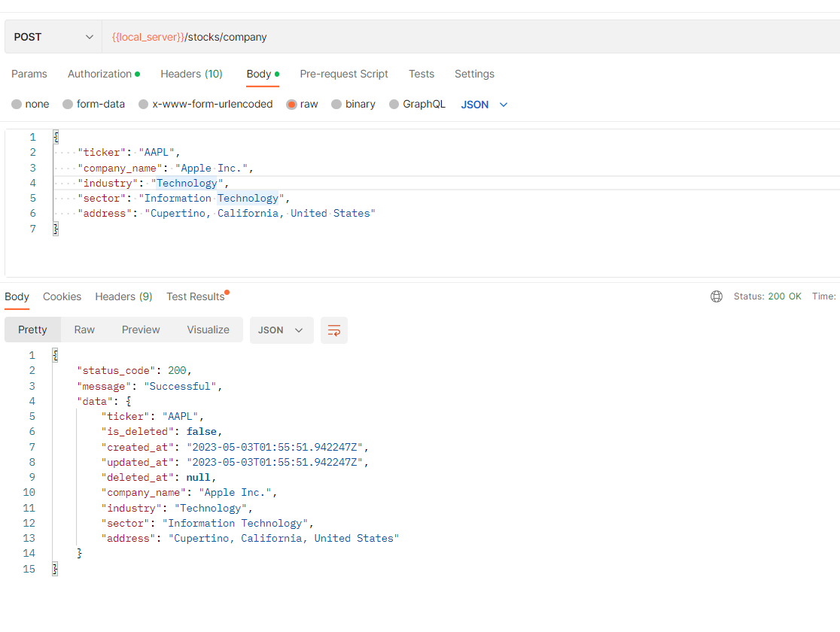Click the globe icon near the Status indicator

[x=716, y=296]
